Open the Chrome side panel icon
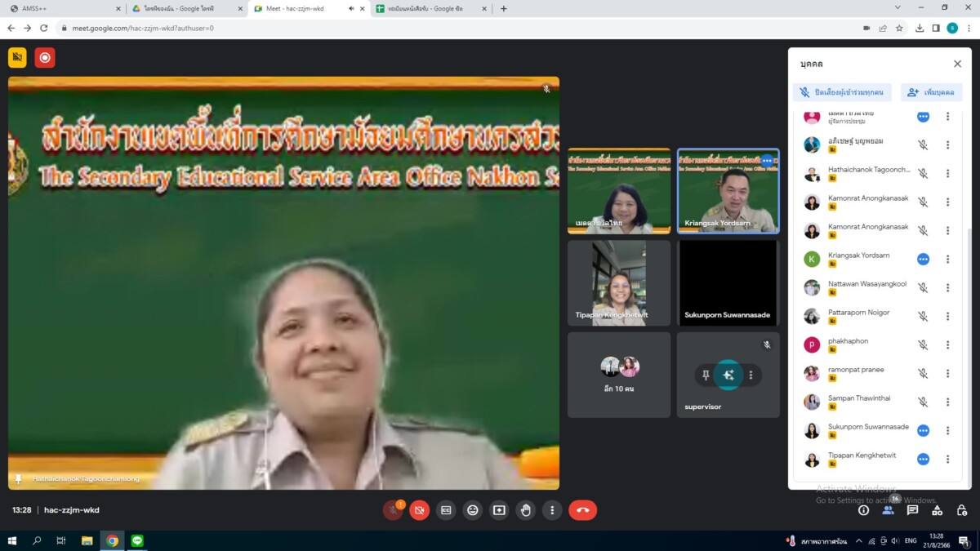 tap(936, 28)
